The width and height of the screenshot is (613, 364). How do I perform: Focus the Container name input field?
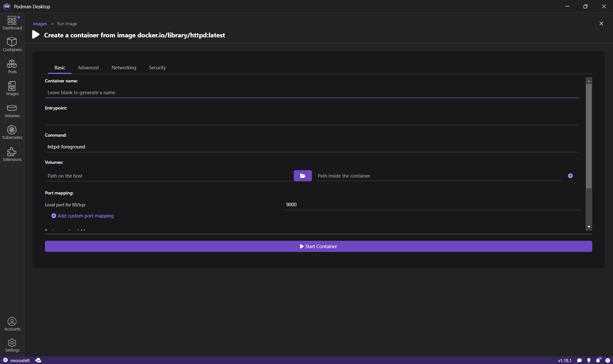(x=311, y=93)
